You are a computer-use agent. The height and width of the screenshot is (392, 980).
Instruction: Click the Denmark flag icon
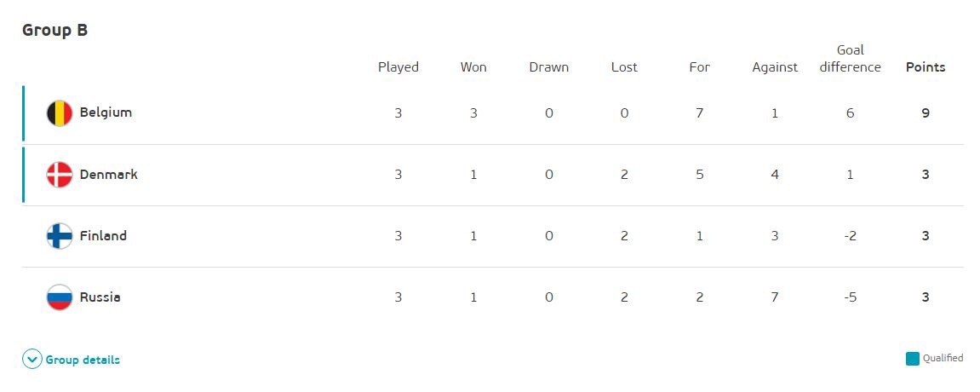59,175
